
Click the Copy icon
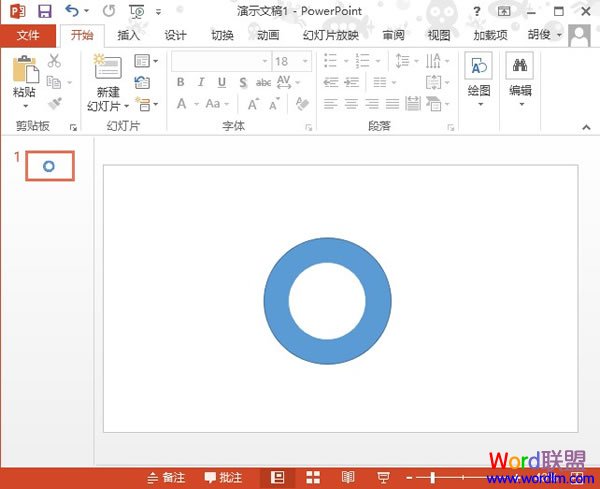click(x=54, y=82)
